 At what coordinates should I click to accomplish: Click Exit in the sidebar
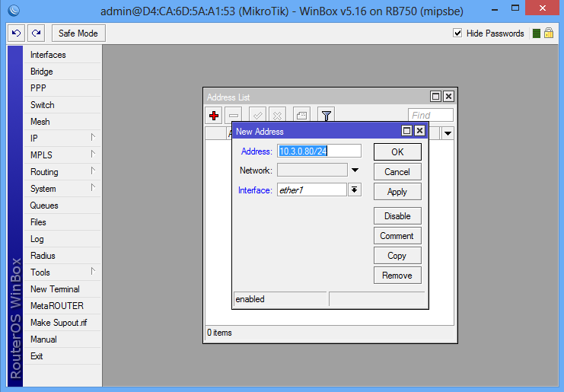pos(62,356)
